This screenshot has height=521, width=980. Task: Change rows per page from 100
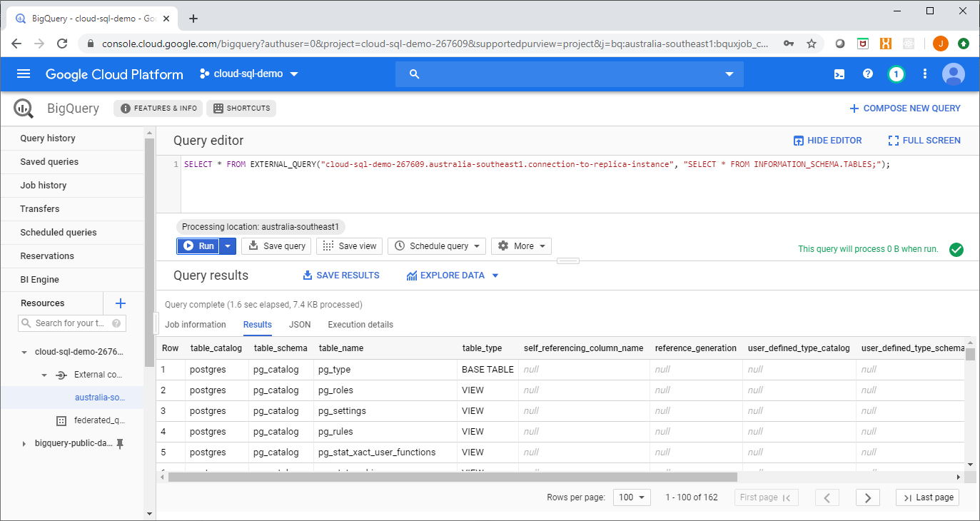click(x=632, y=497)
